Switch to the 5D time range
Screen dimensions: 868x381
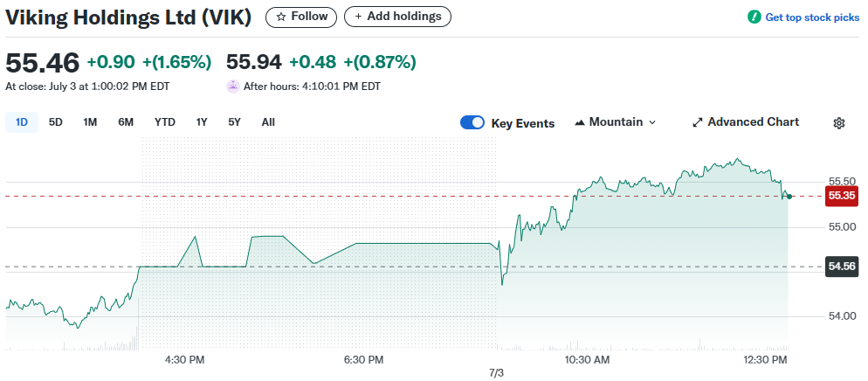point(55,122)
